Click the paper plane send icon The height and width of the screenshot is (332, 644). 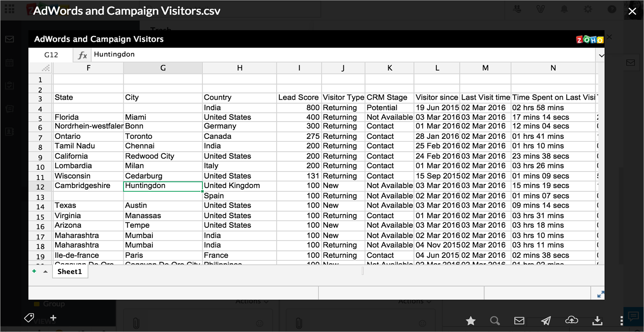(x=546, y=320)
